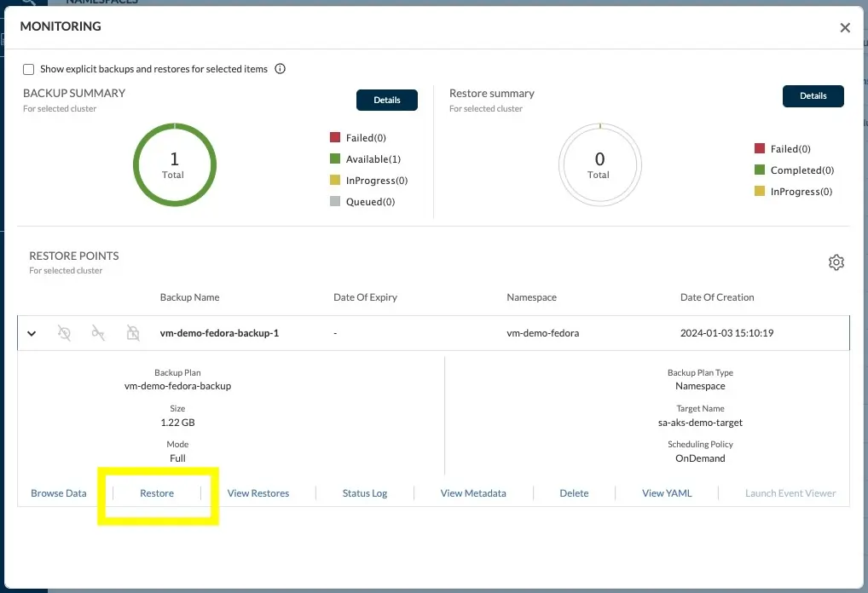The width and height of the screenshot is (868, 593).
Task: Click the scheduling policy value OnDemand
Action: [x=700, y=458]
